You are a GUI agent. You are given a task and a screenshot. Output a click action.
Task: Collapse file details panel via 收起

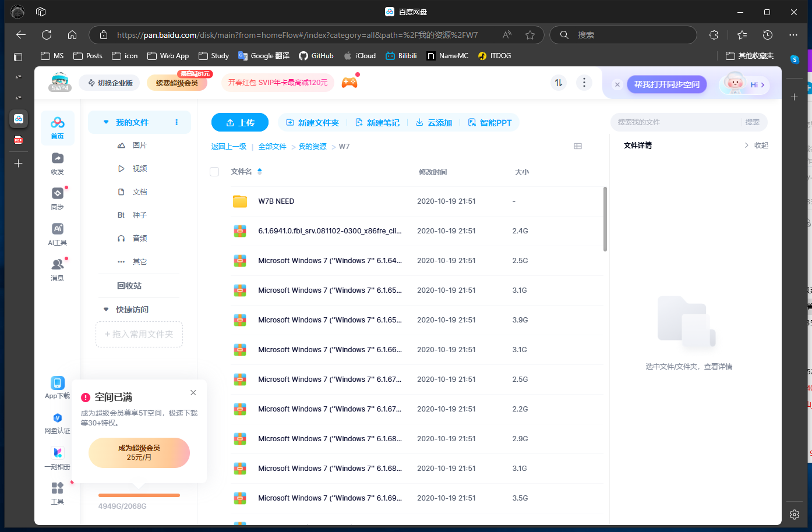[757, 146]
